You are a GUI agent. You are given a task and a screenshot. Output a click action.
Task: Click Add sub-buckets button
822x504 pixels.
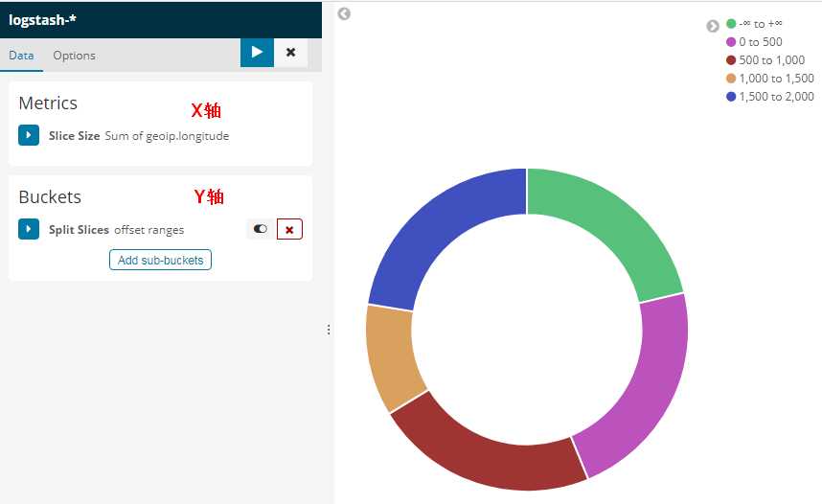click(x=160, y=260)
